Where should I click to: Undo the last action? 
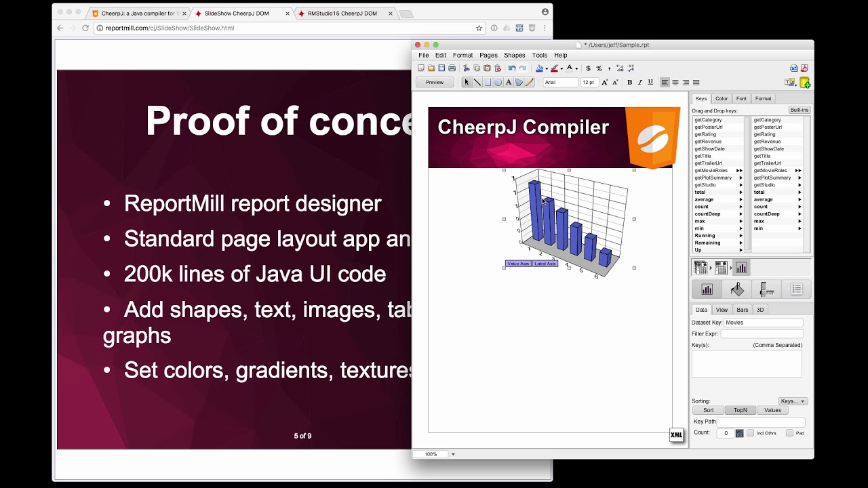click(x=512, y=68)
